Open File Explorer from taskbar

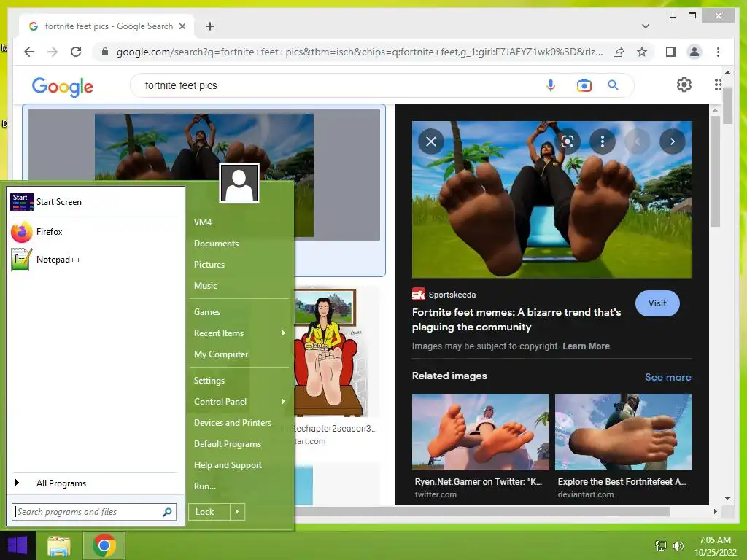[x=59, y=546]
